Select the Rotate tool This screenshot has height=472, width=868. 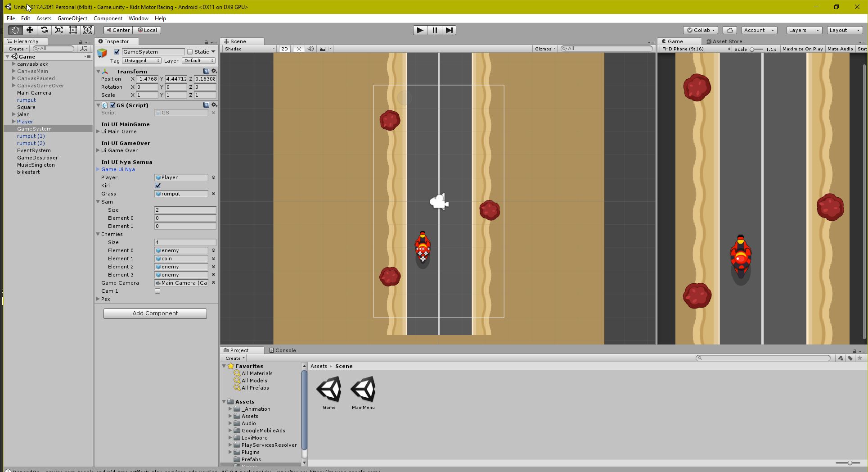pos(44,30)
